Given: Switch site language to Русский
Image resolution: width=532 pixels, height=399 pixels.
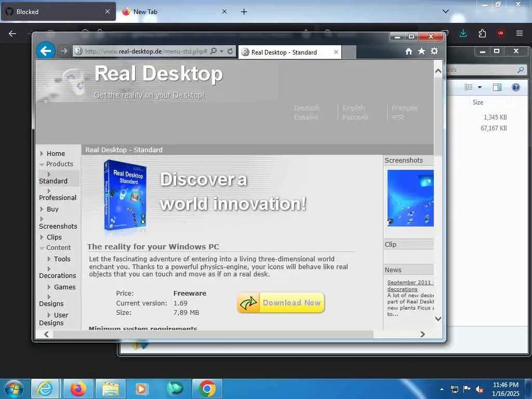Looking at the screenshot, I should point(355,117).
